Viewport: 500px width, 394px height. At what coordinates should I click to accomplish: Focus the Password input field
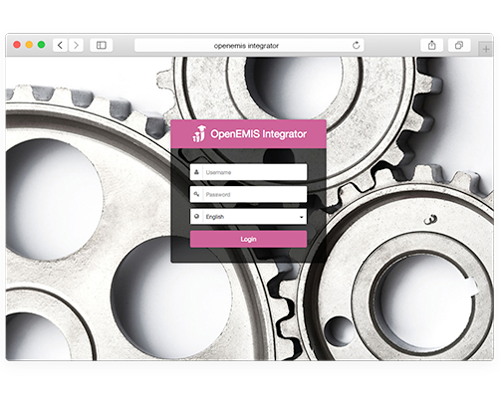[x=248, y=194]
